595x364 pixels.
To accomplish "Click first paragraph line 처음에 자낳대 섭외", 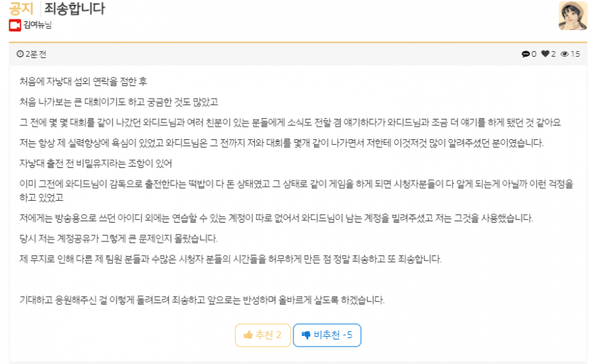I will [x=83, y=81].
